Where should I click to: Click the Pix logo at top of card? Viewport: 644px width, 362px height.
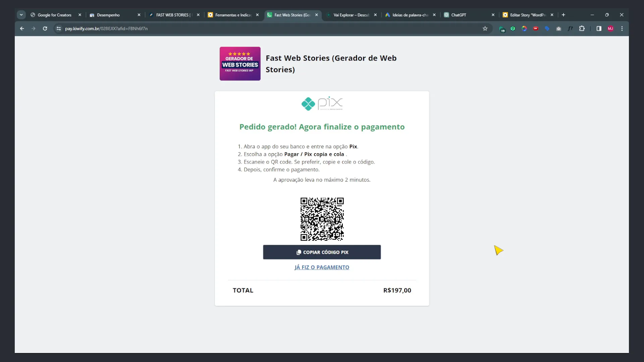[322, 104]
